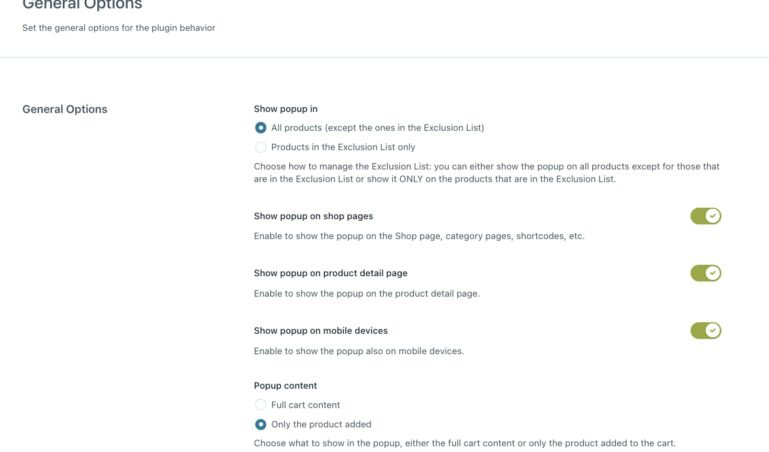This screenshot has width=769, height=452.
Task: Click the product detail page help text
Action: tap(366, 294)
